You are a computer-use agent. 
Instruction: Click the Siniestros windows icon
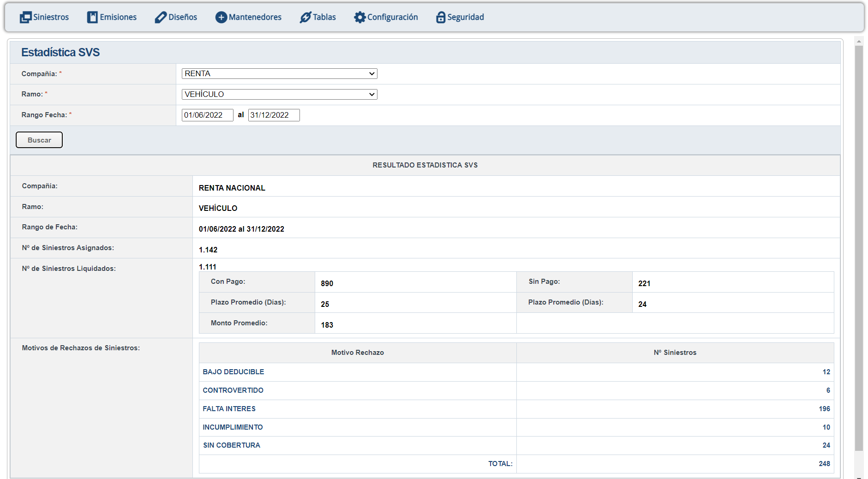(x=25, y=18)
